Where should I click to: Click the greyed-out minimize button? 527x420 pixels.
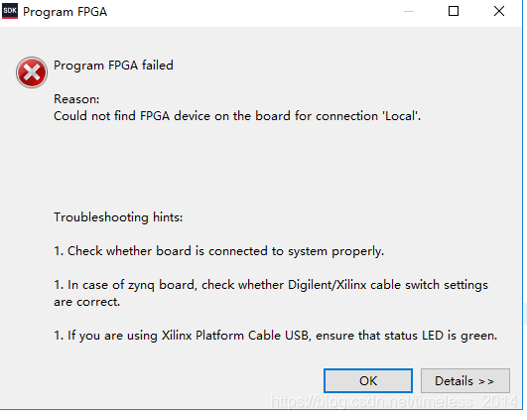tap(409, 11)
